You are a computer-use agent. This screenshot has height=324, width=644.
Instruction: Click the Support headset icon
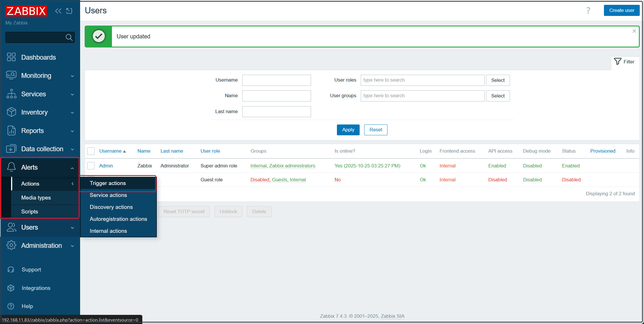click(11, 269)
